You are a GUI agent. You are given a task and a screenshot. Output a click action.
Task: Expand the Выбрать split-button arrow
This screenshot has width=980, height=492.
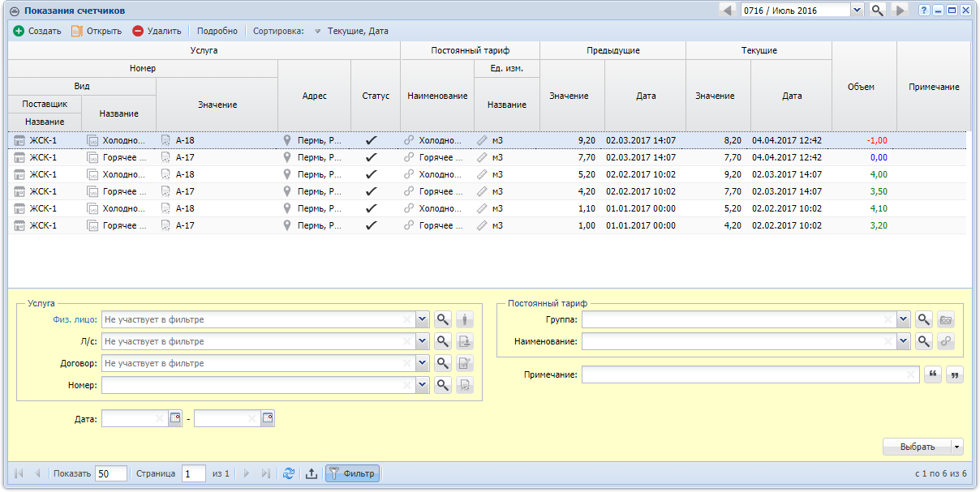(957, 447)
